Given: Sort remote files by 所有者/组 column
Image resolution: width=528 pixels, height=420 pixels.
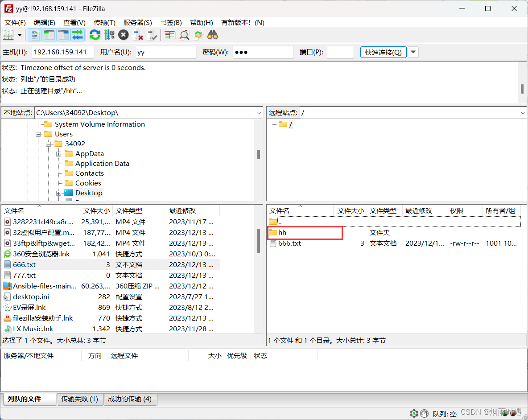Looking at the screenshot, I should pyautogui.click(x=501, y=211).
